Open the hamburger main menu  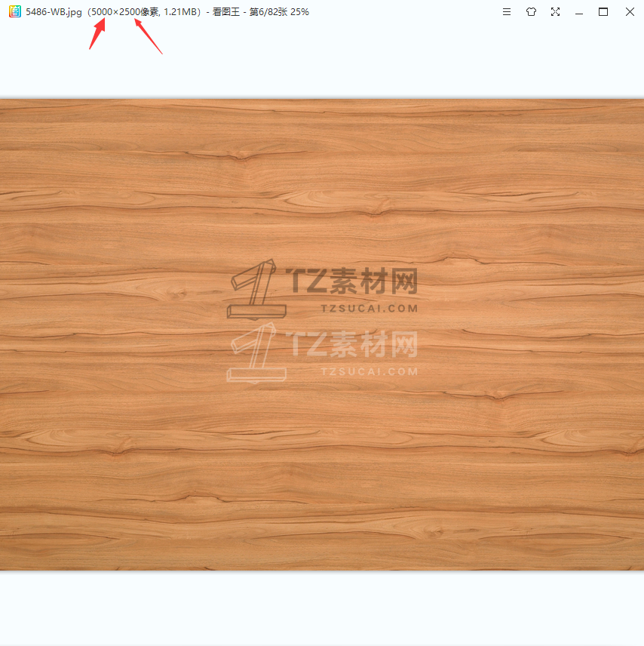click(x=507, y=12)
